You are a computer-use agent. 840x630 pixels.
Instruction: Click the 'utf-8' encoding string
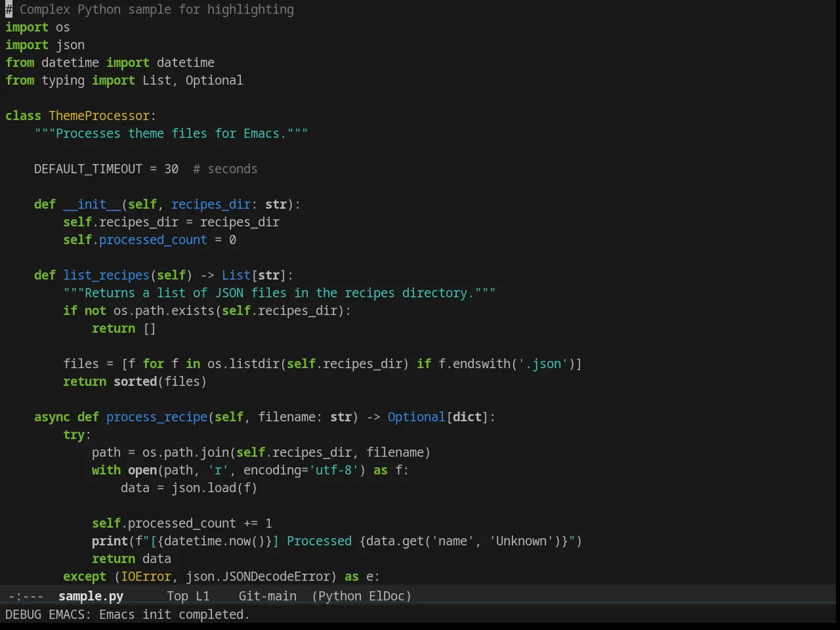[x=334, y=470]
